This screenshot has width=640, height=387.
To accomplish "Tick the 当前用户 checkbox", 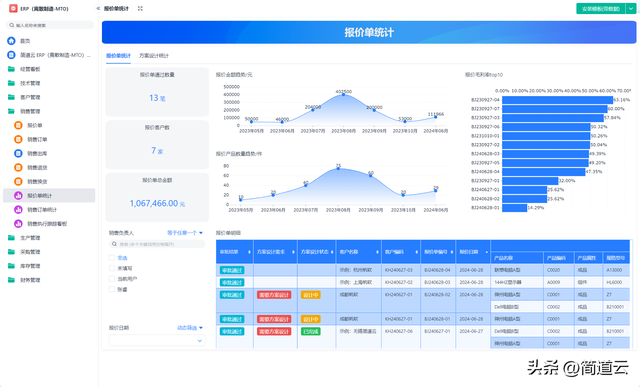I will pos(111,279).
